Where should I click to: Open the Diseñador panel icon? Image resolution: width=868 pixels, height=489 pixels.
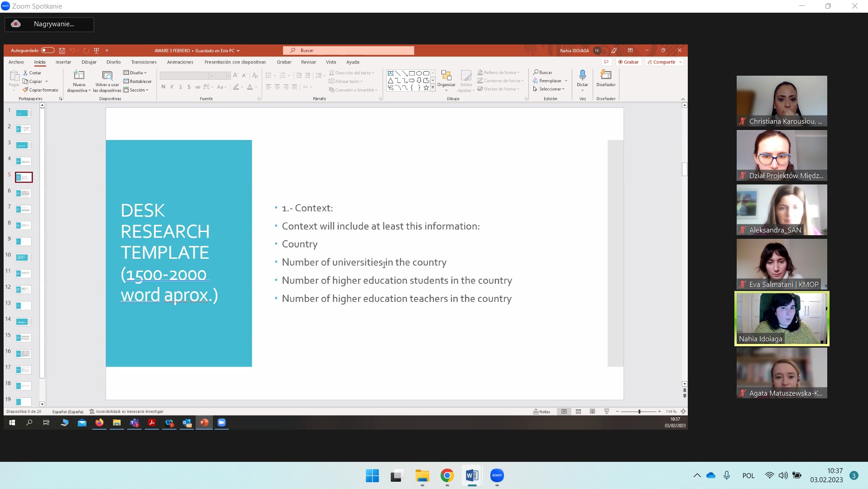pyautogui.click(x=605, y=75)
